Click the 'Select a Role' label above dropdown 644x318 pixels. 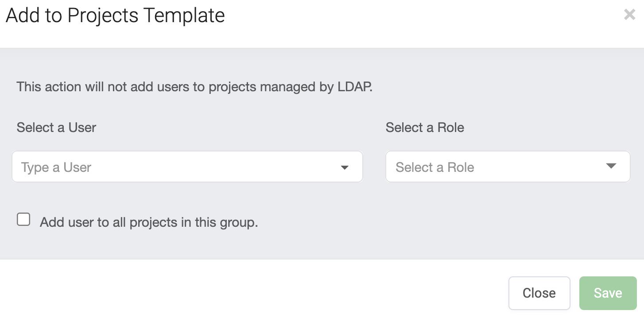click(x=425, y=128)
